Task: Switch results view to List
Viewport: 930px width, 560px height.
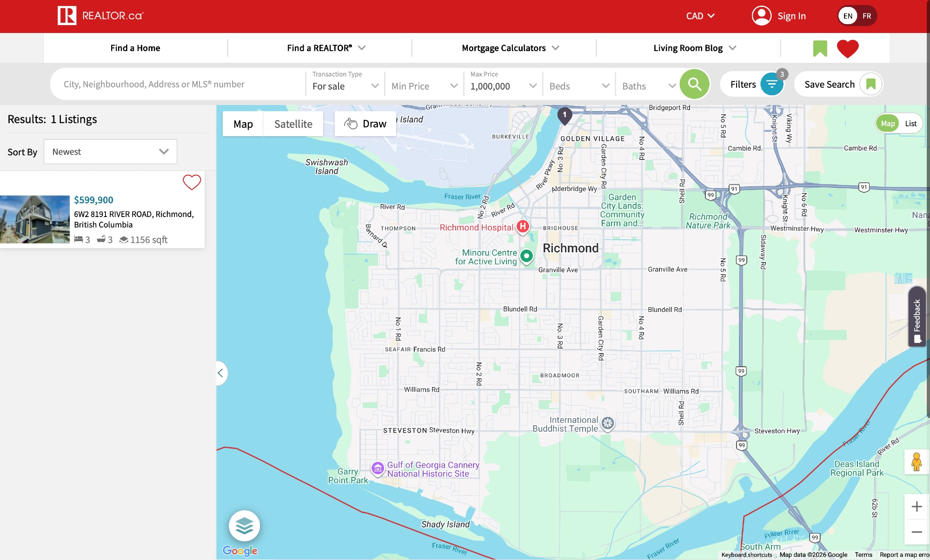Action: (910, 124)
